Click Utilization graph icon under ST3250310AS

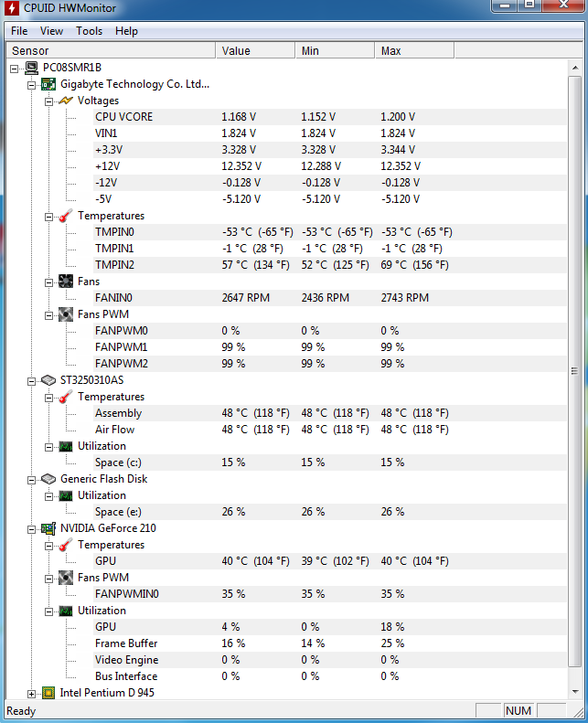pyautogui.click(x=66, y=446)
